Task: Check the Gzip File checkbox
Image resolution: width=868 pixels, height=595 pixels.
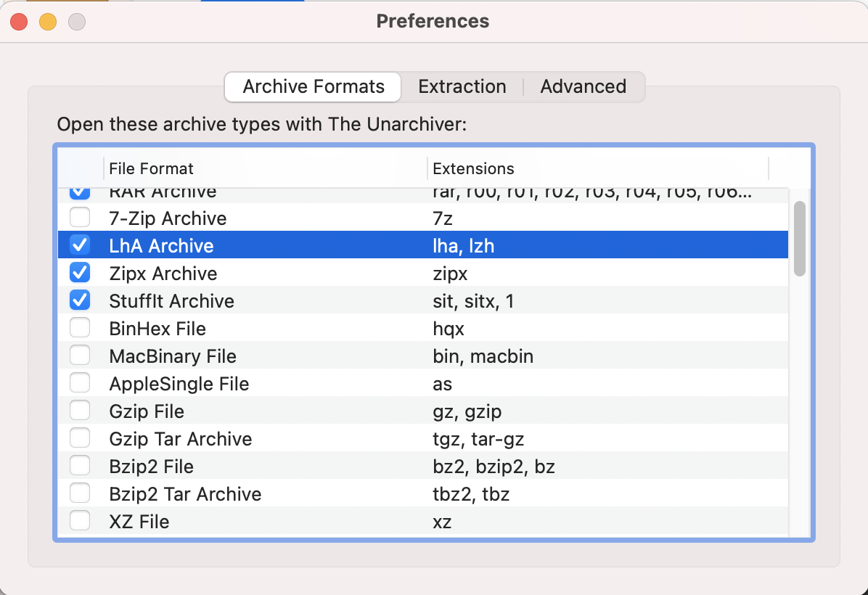Action: (80, 410)
